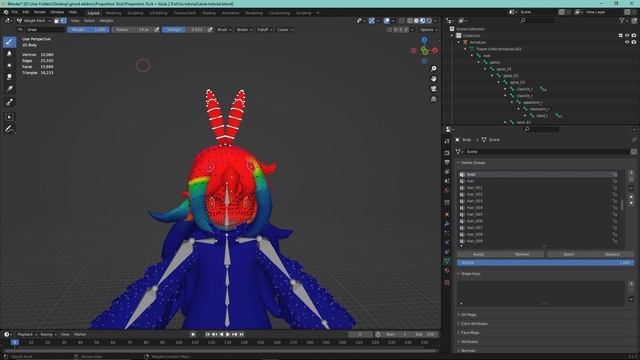This screenshot has height=360, width=640.
Task: Click the add vertex group plus button
Action: 631,173
